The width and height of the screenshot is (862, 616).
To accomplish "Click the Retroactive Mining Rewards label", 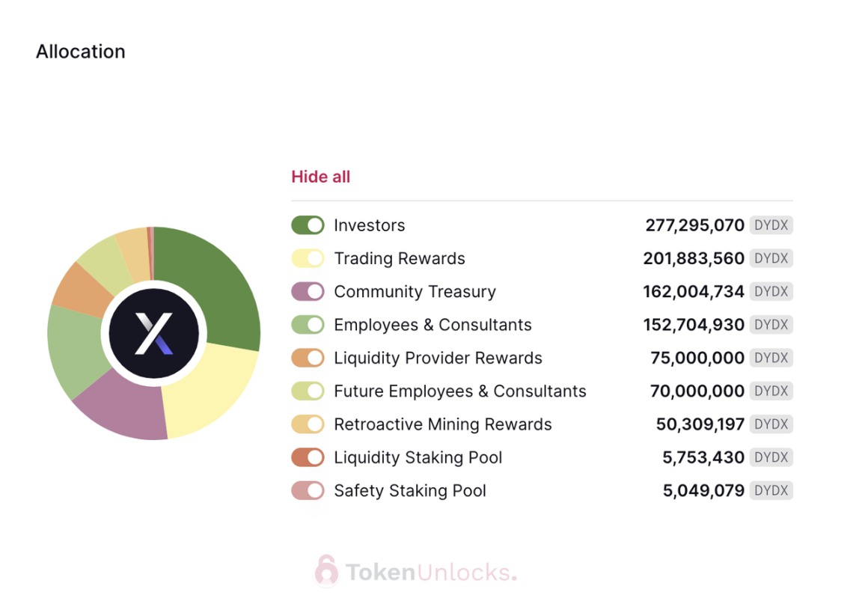I will coord(443,424).
